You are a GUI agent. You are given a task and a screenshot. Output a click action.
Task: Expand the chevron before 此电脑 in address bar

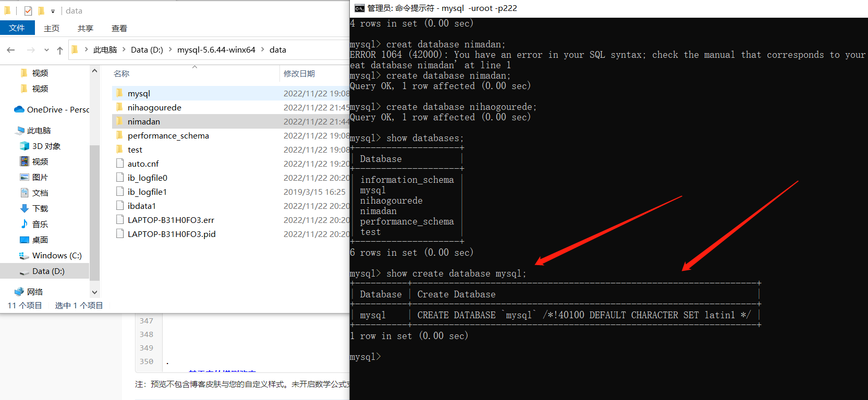[86, 49]
